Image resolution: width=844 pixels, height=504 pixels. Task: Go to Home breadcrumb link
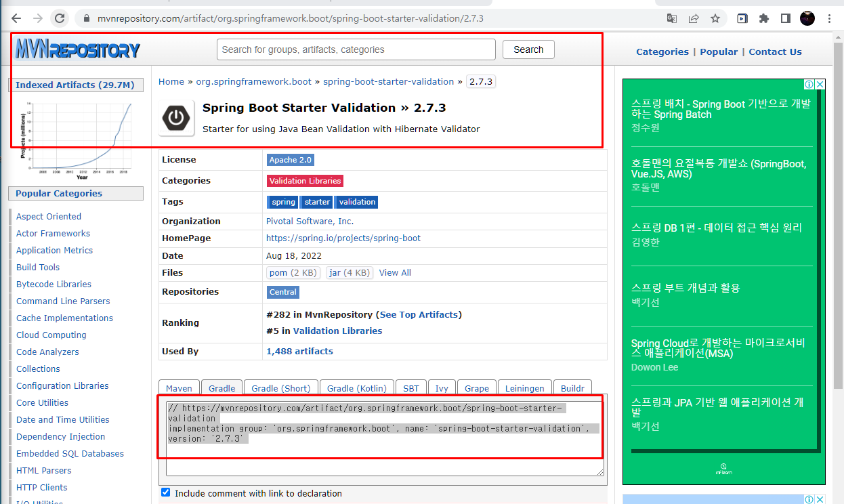point(171,81)
